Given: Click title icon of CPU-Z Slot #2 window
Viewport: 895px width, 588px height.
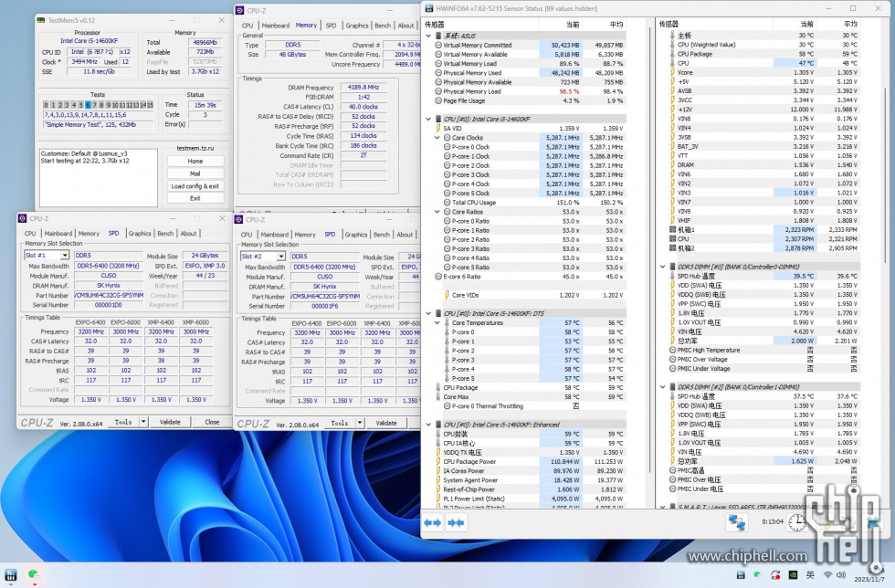Looking at the screenshot, I should tap(239, 219).
